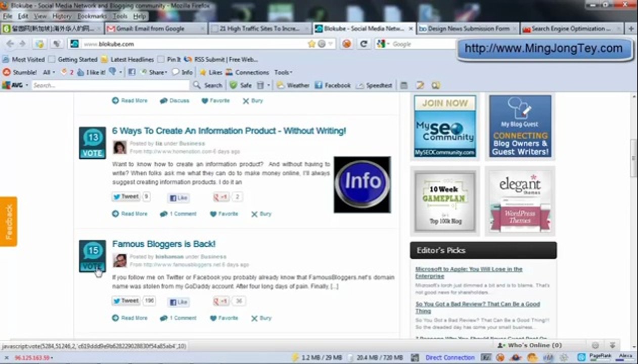Screen dimensions: 638x364
Task: Click the StumbleUpon thumbs down icon
Action: coord(112,72)
